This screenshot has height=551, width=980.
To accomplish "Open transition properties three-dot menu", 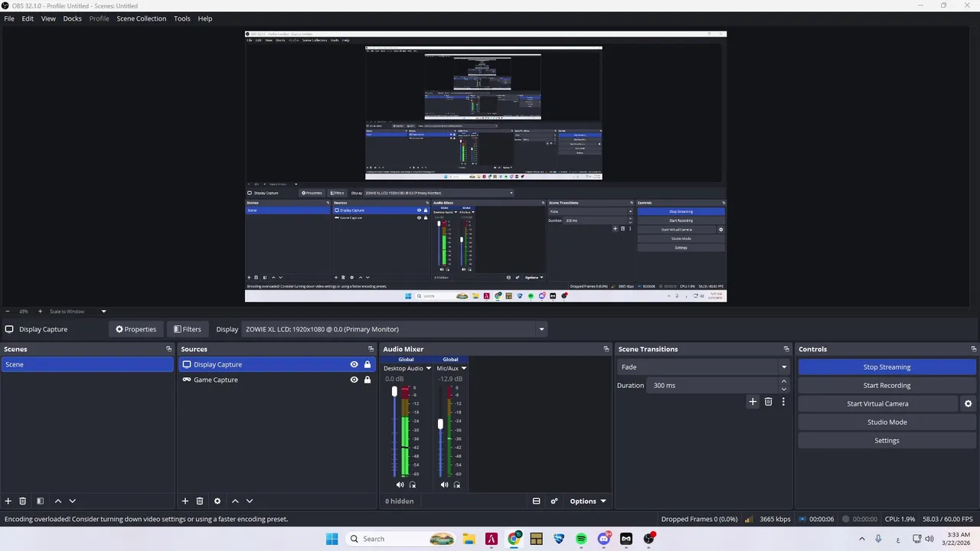I will click(783, 402).
